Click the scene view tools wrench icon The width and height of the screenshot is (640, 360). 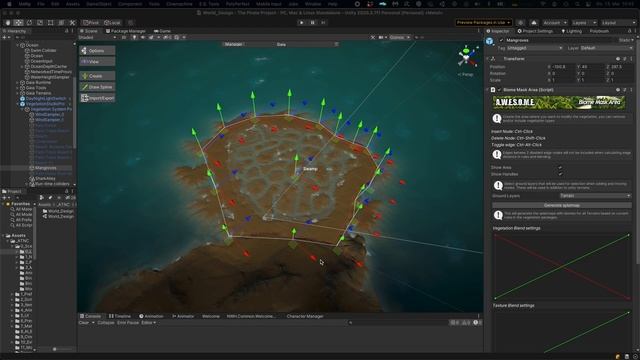(x=373, y=37)
